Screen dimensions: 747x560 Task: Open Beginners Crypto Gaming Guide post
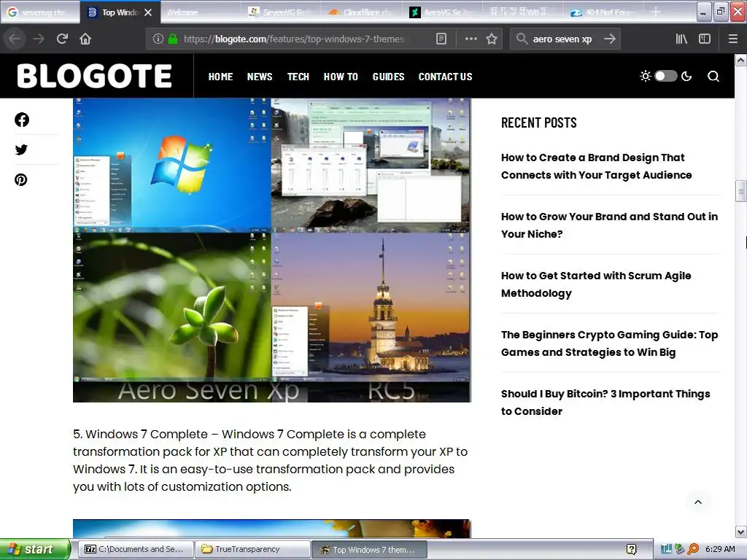(x=609, y=343)
